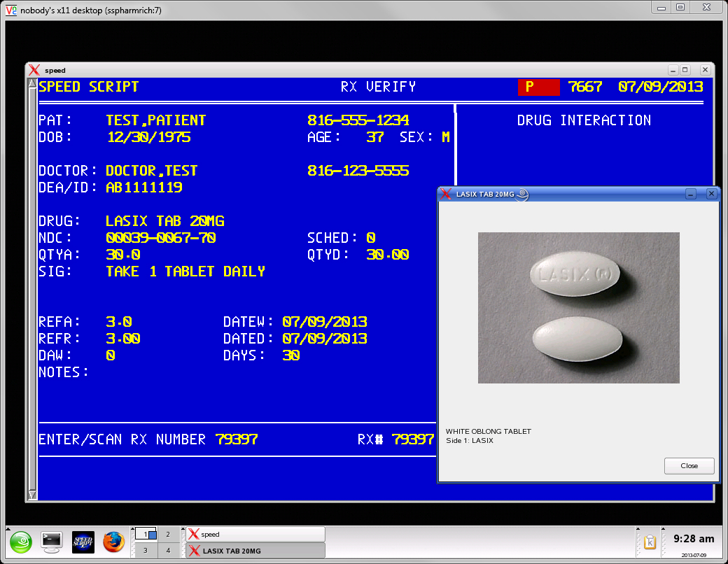The height and width of the screenshot is (564, 728).
Task: Click the red "P" status indicator
Action: [x=538, y=87]
